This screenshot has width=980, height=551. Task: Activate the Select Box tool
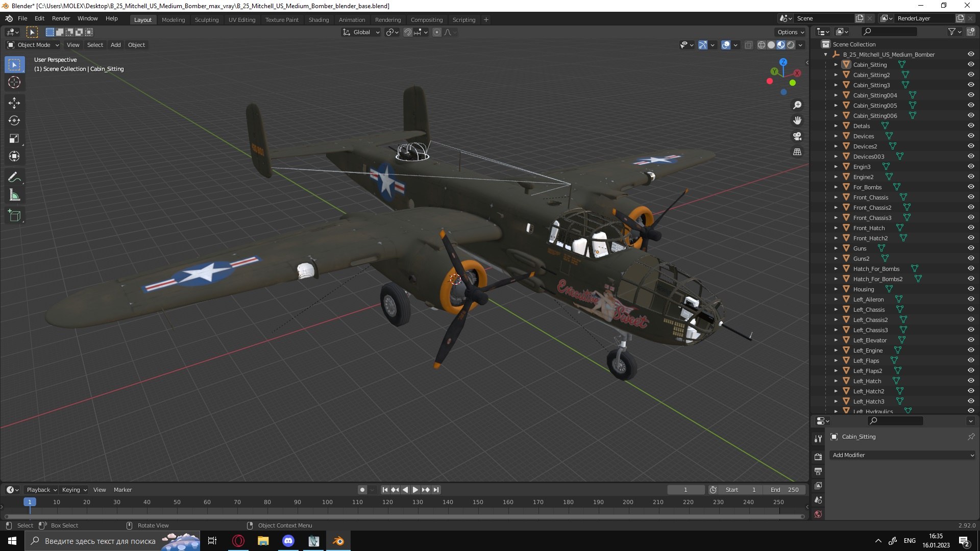[14, 65]
